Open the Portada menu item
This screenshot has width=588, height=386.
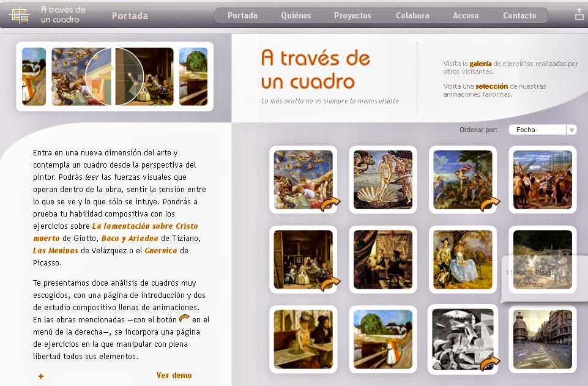pos(242,16)
